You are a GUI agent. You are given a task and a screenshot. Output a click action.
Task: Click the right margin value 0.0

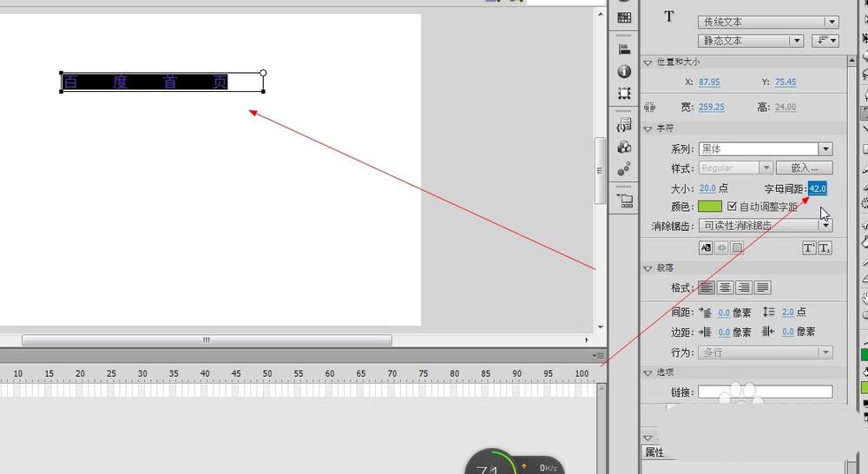(x=788, y=332)
